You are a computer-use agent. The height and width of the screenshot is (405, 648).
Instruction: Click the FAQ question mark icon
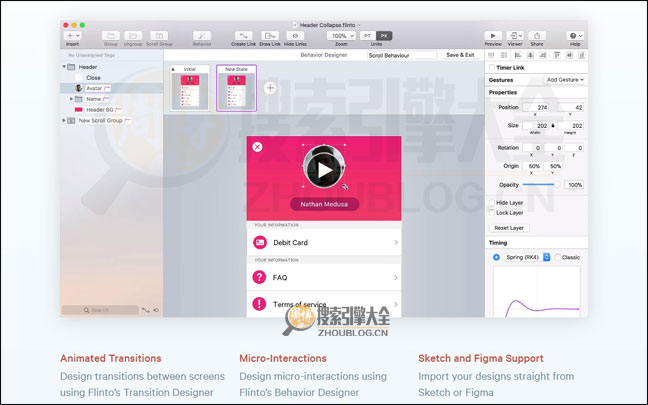(x=260, y=277)
